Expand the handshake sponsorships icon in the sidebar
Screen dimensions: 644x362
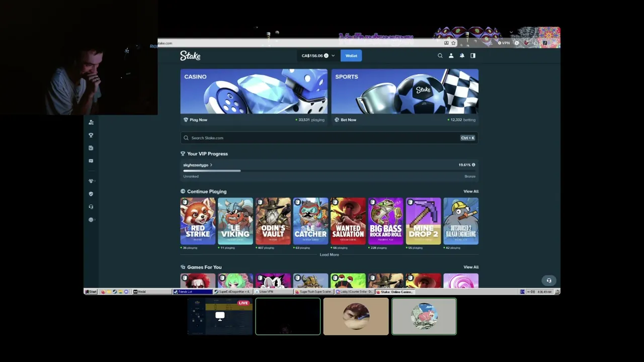tap(91, 181)
